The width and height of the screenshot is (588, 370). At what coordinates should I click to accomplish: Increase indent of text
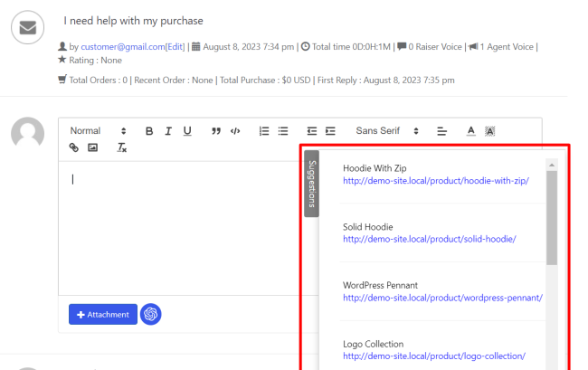(x=330, y=131)
